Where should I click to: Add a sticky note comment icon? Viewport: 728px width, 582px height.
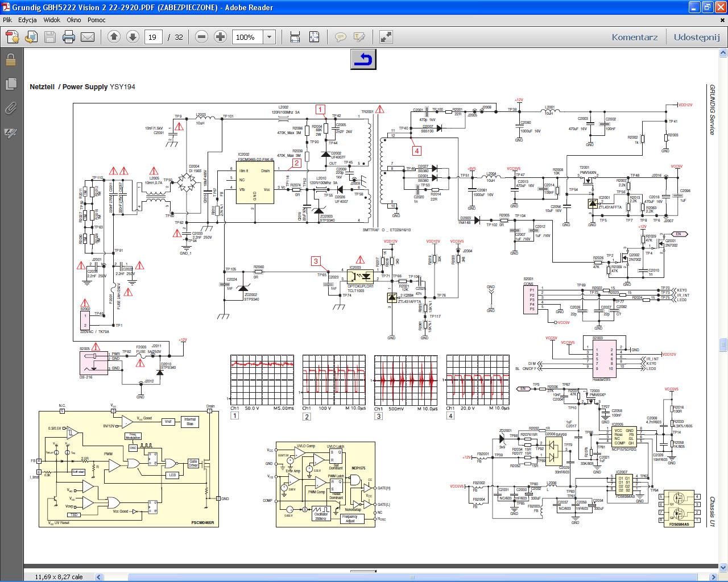[341, 37]
